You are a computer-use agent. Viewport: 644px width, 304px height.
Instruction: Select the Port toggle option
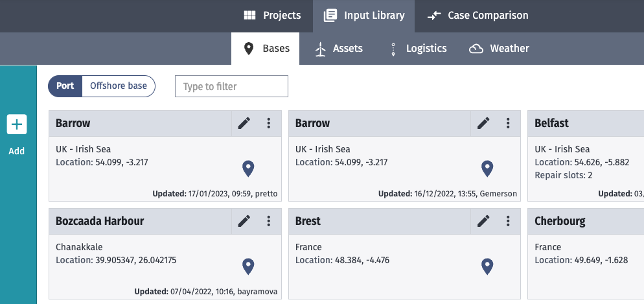point(65,86)
